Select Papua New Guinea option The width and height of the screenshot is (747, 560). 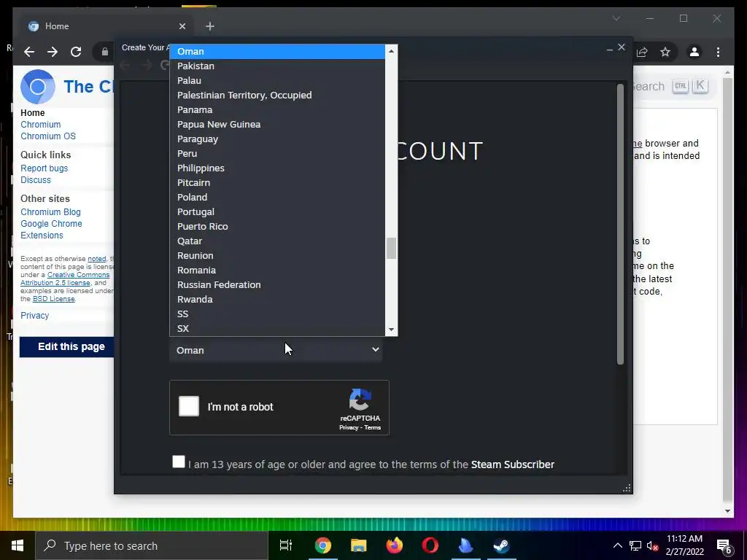click(277, 124)
